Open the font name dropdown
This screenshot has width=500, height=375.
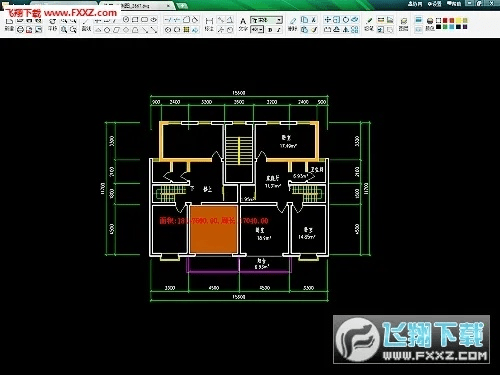(266, 20)
